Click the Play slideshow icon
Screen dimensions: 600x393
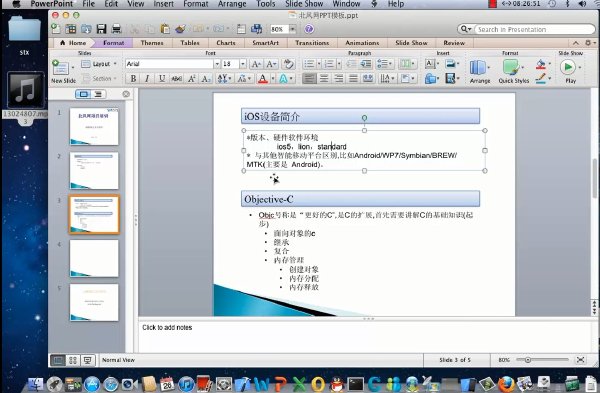[x=568, y=67]
